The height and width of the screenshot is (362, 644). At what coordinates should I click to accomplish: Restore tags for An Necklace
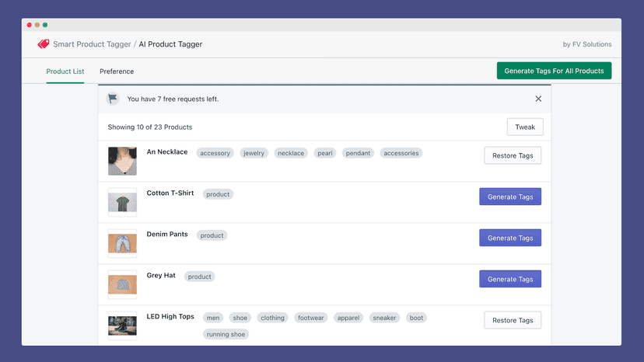(x=513, y=155)
